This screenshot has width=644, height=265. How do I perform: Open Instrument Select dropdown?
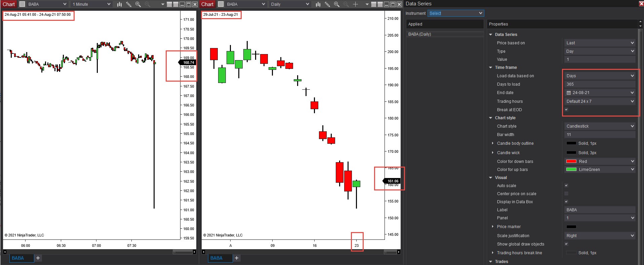455,13
